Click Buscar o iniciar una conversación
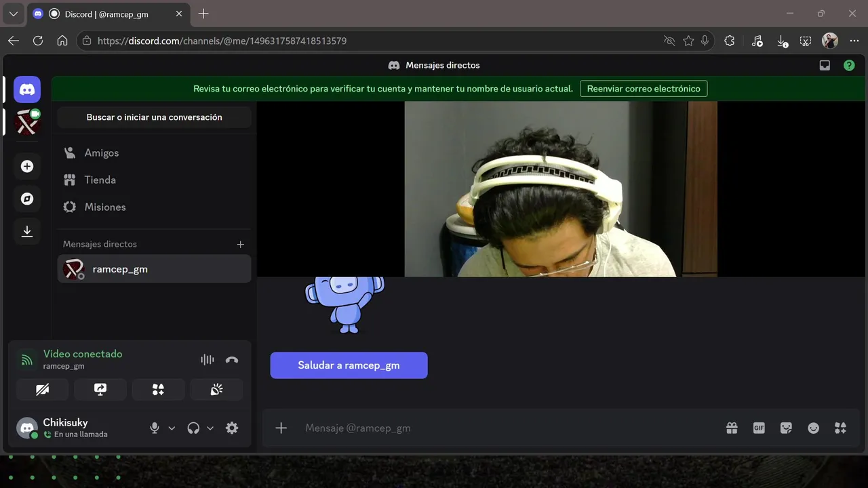868x488 pixels. [155, 117]
